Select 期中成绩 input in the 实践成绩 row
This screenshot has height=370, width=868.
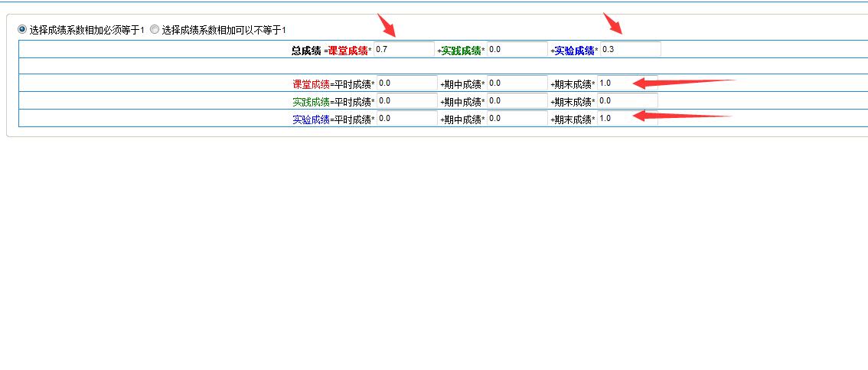pyautogui.click(x=517, y=101)
